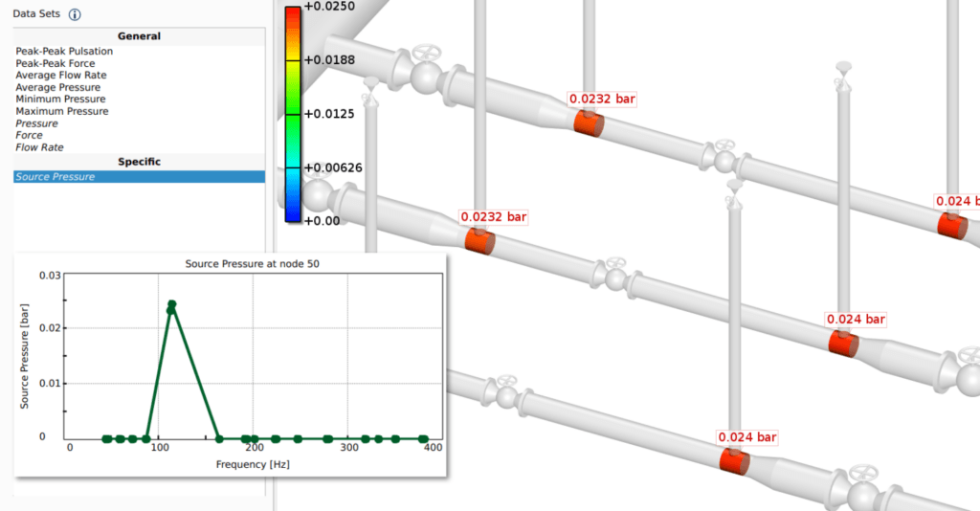Click the General section header
Screen dimensions: 980x511
click(x=139, y=36)
